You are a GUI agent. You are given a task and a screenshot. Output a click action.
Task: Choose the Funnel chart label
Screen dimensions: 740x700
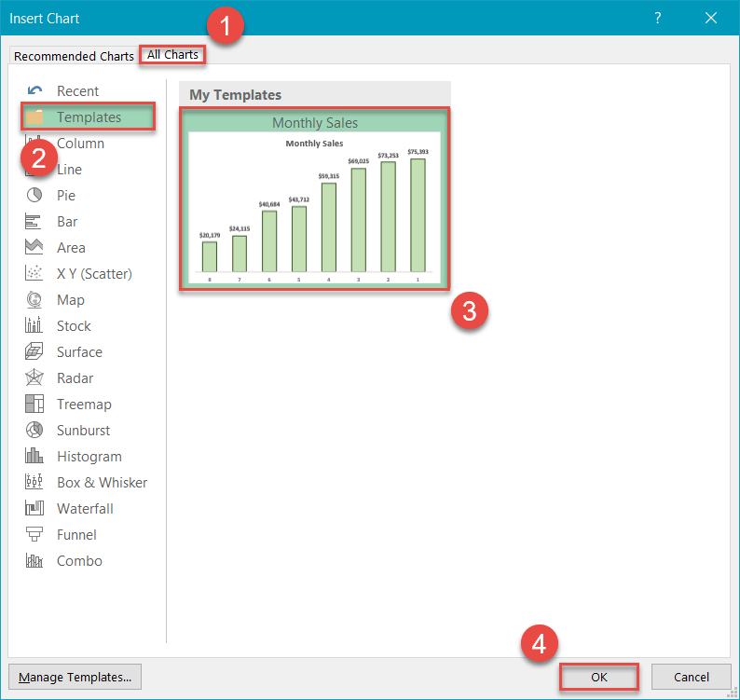click(x=76, y=534)
